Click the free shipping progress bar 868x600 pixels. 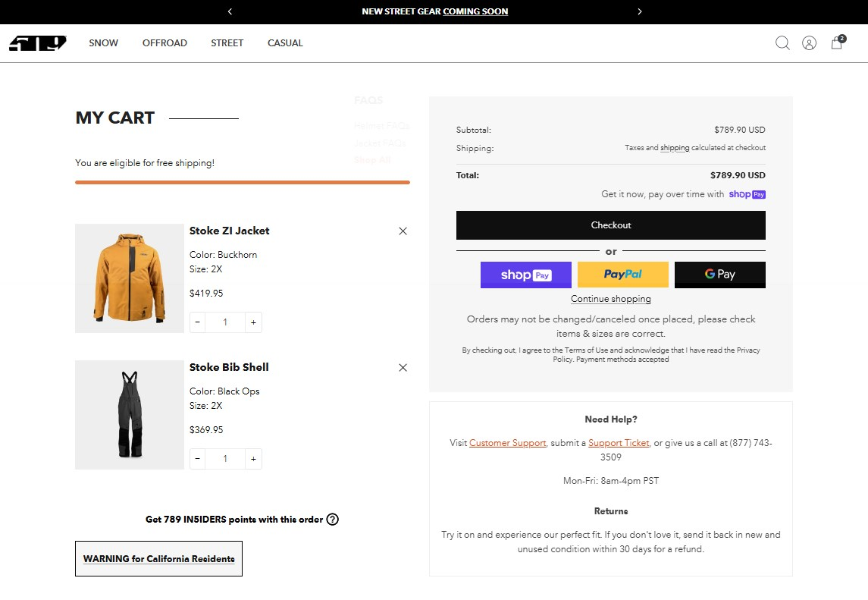pyautogui.click(x=243, y=182)
